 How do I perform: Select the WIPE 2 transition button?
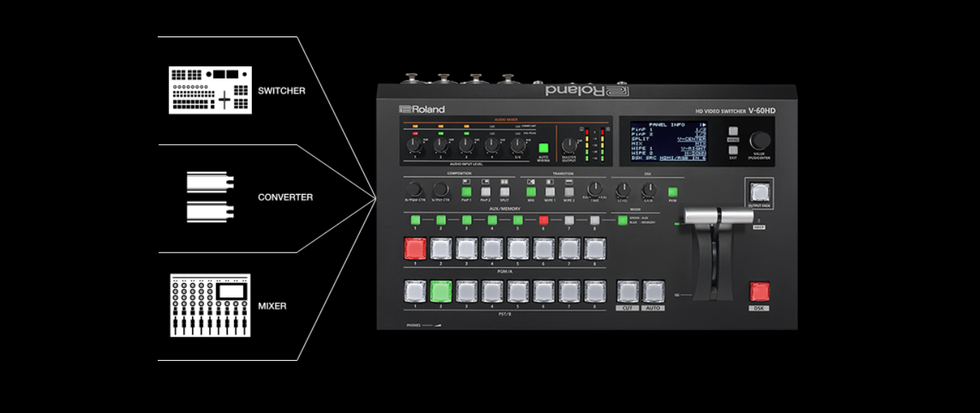click(569, 191)
